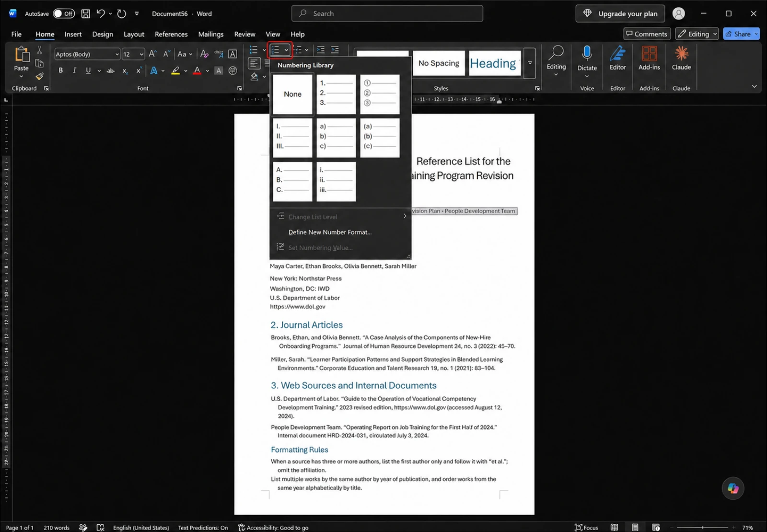This screenshot has height=532, width=767.
Task: Open the Change Case Aa dropdown
Action: (185, 54)
